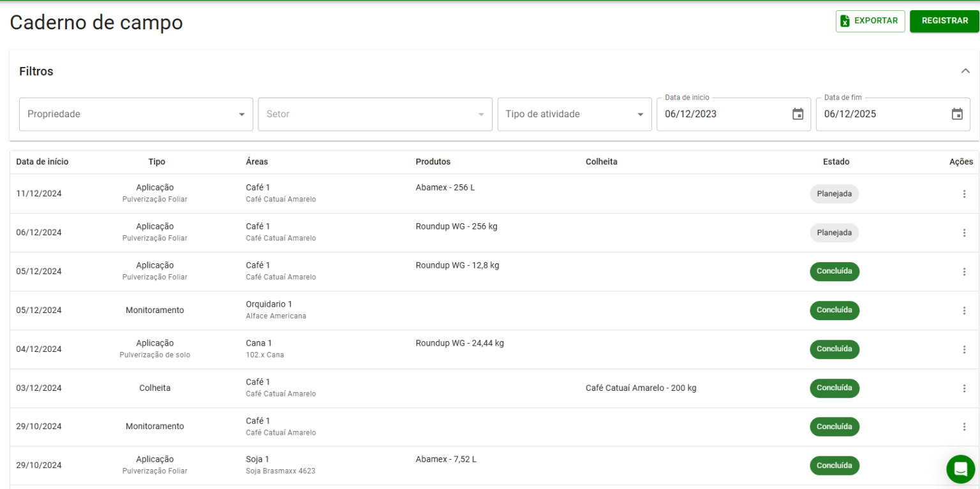Viewport: 980px width, 489px height.
Task: Click the Filtros section heading
Action: pos(36,71)
